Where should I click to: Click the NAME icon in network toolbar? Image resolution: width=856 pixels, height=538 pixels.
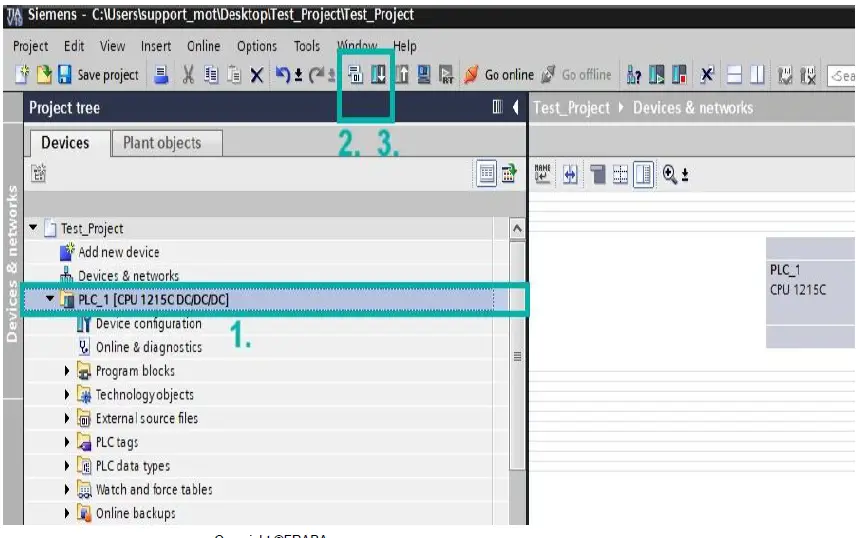click(x=542, y=174)
